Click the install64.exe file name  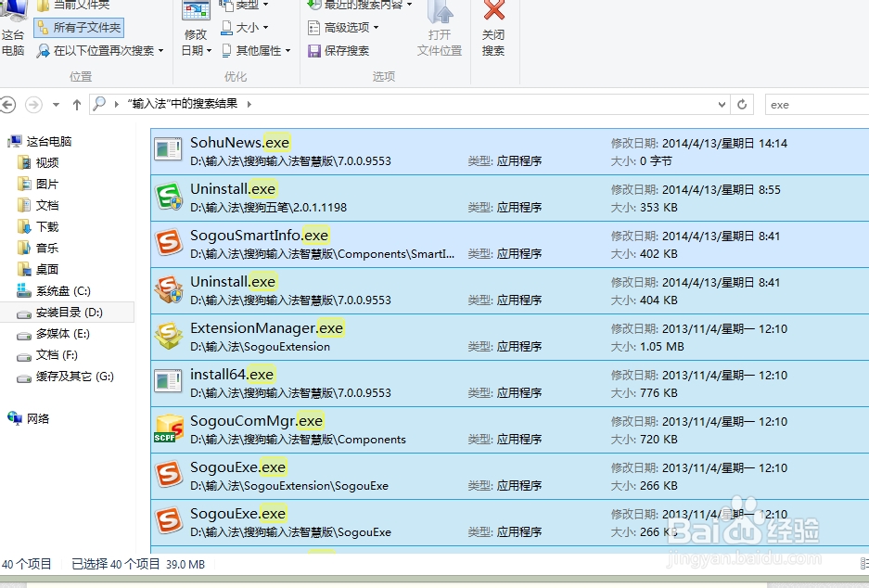point(232,375)
